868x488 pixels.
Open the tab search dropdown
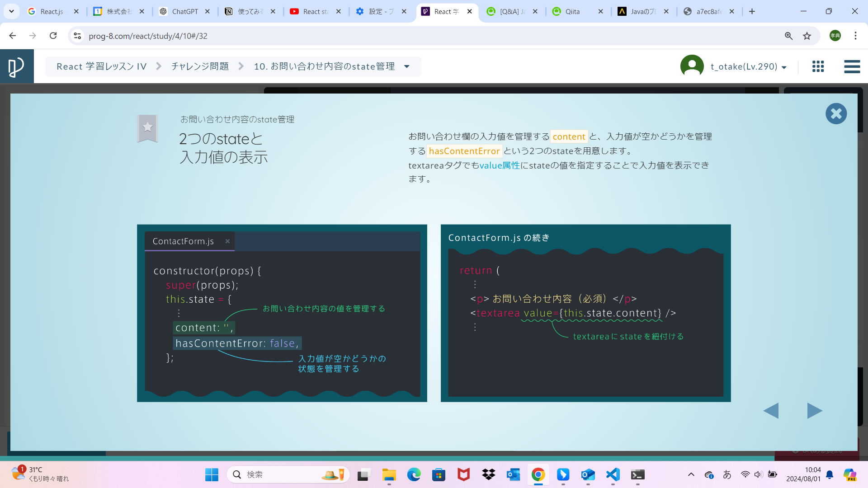[11, 11]
